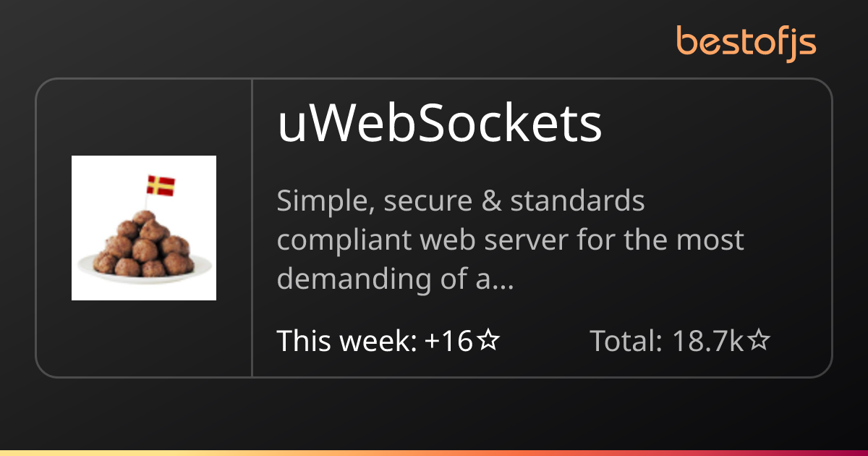Click the "This week: +16" stat
The width and height of the screenshot is (868, 456).
tap(388, 340)
